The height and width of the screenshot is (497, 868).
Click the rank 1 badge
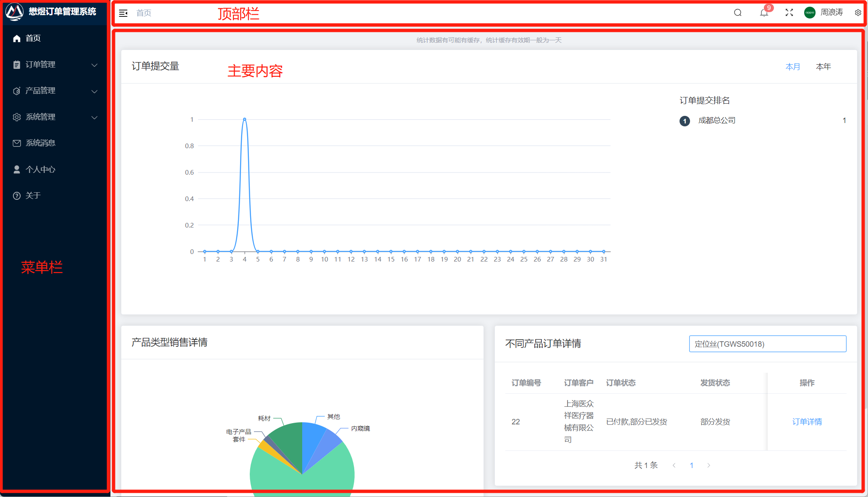pos(685,121)
